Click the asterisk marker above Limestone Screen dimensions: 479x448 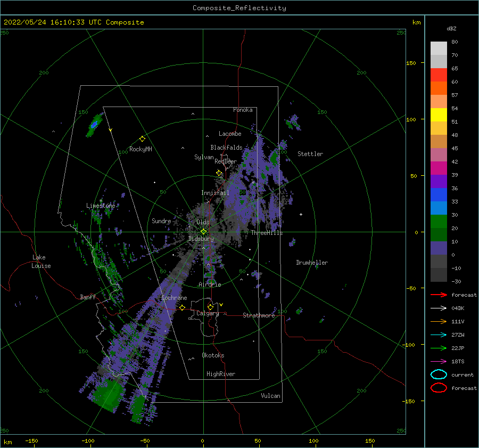pyautogui.click(x=101, y=201)
